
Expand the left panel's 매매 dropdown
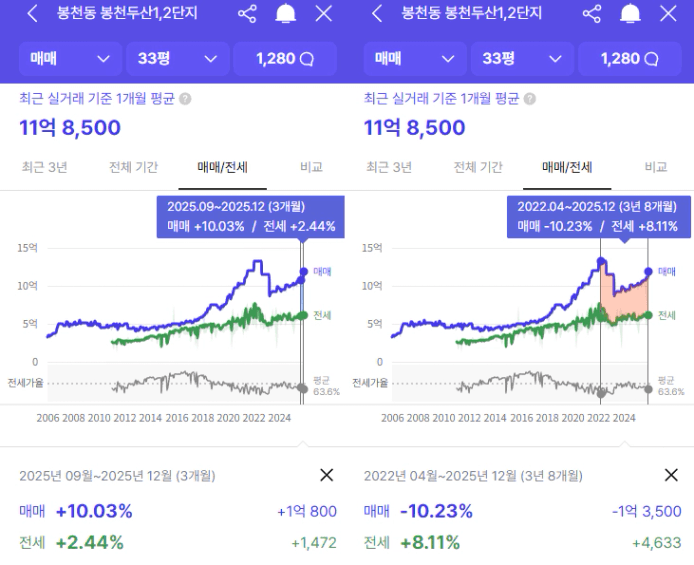click(70, 59)
